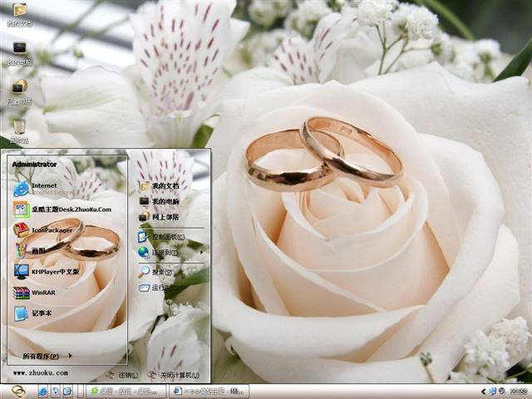
Task: Click the second quick launch icon on the taskbar
Action: coord(56,392)
